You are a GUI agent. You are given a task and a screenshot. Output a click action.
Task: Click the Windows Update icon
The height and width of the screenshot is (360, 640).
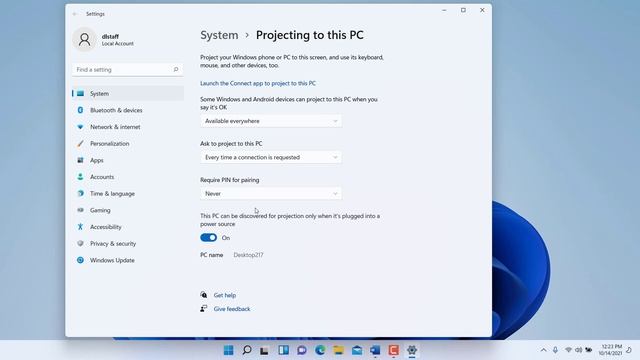tap(80, 260)
